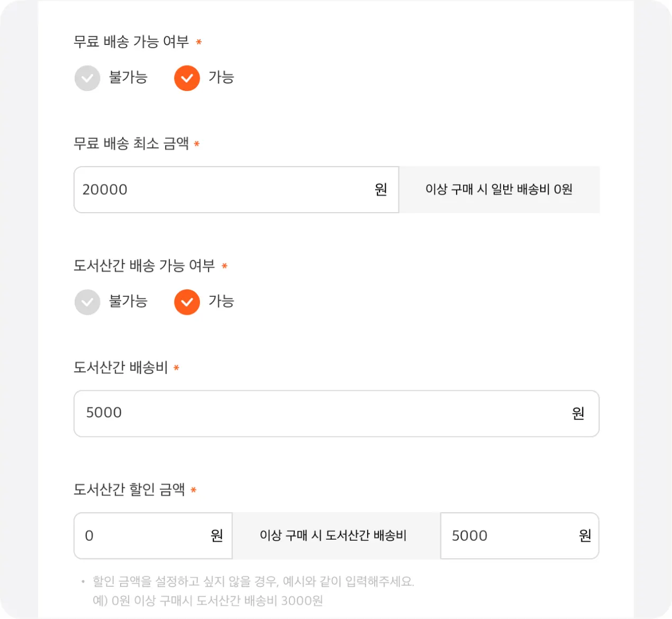Choose orange 가능 radio for 도서산간 배송 가능 여부
This screenshot has height=619, width=672.
tap(187, 302)
